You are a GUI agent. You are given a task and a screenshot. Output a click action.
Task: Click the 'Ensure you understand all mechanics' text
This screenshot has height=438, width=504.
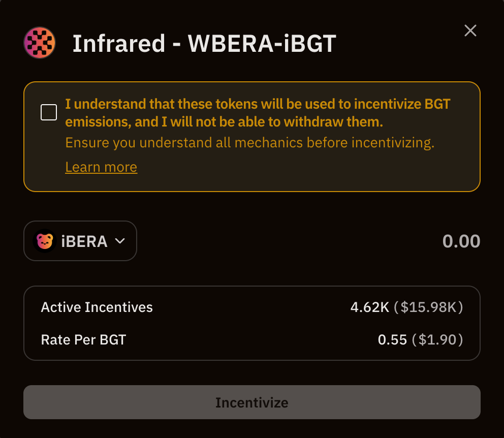tap(250, 142)
